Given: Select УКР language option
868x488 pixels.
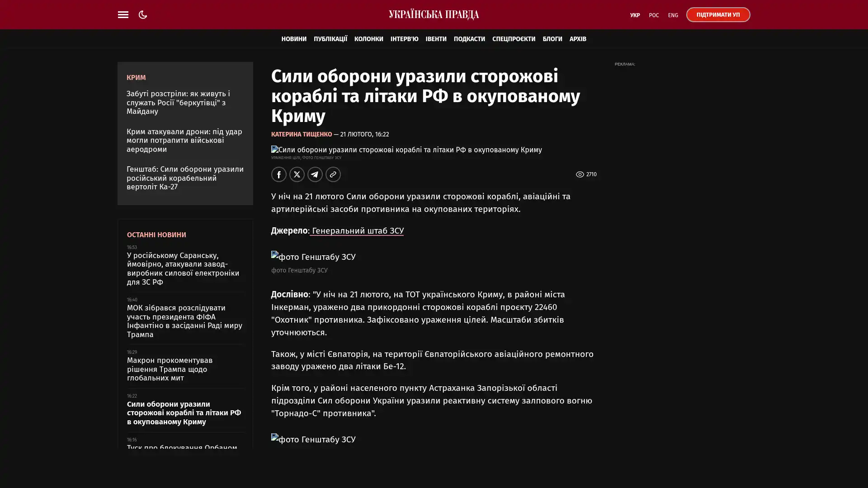Looking at the screenshot, I should (634, 15).
